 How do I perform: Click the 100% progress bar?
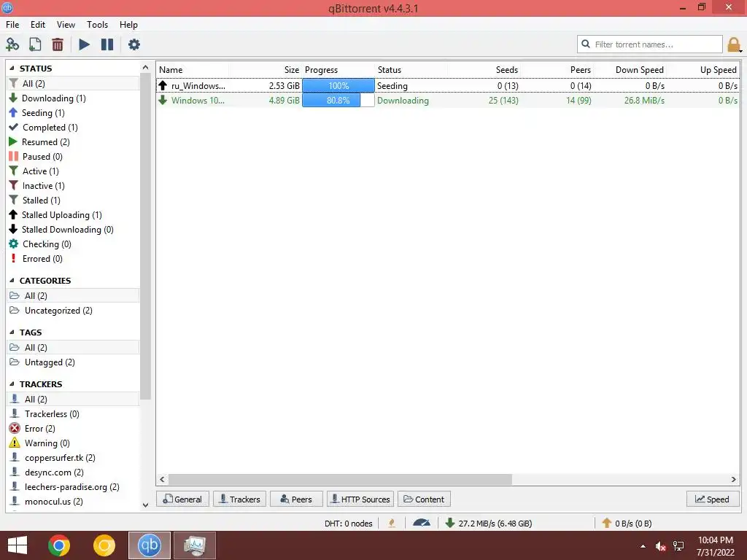click(338, 86)
